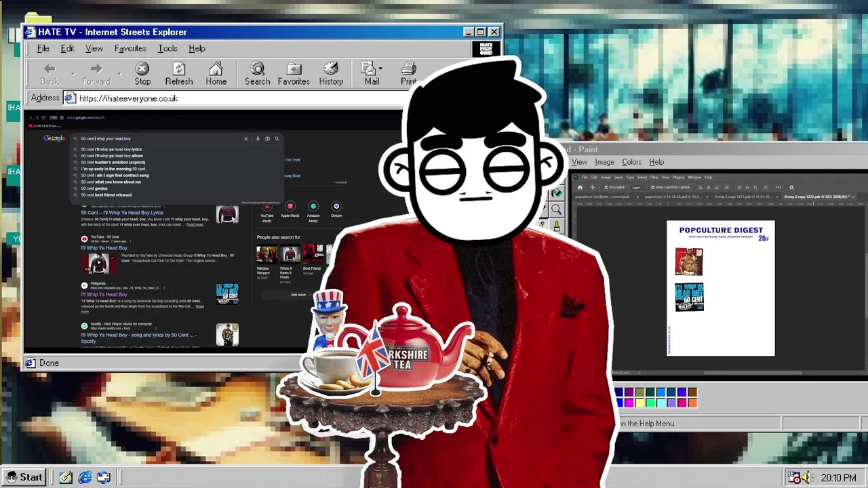Image resolution: width=868 pixels, height=488 pixels.
Task: Click the Deezer listen icon
Action: click(336, 207)
